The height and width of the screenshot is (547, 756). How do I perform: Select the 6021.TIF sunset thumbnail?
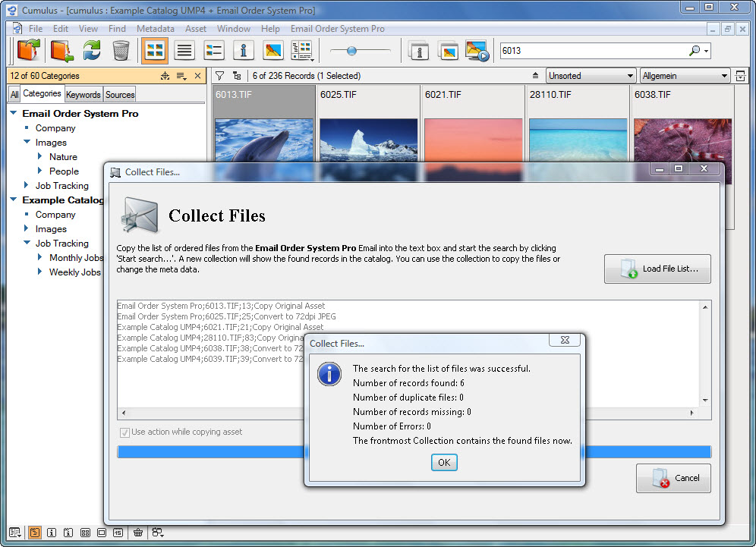pyautogui.click(x=473, y=140)
